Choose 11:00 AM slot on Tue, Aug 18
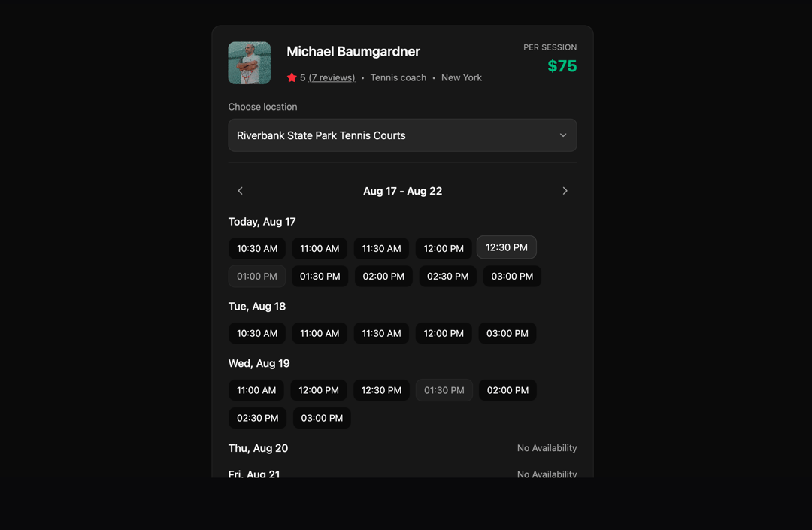 pyautogui.click(x=320, y=333)
